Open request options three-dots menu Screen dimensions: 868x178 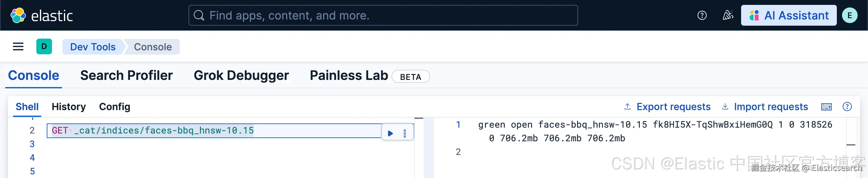point(405,133)
